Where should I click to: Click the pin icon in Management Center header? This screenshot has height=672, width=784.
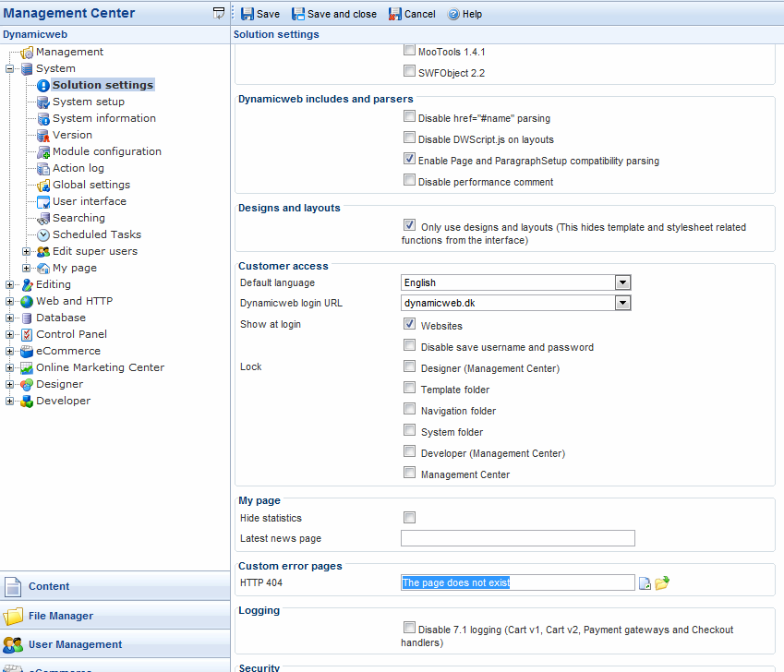(x=219, y=13)
